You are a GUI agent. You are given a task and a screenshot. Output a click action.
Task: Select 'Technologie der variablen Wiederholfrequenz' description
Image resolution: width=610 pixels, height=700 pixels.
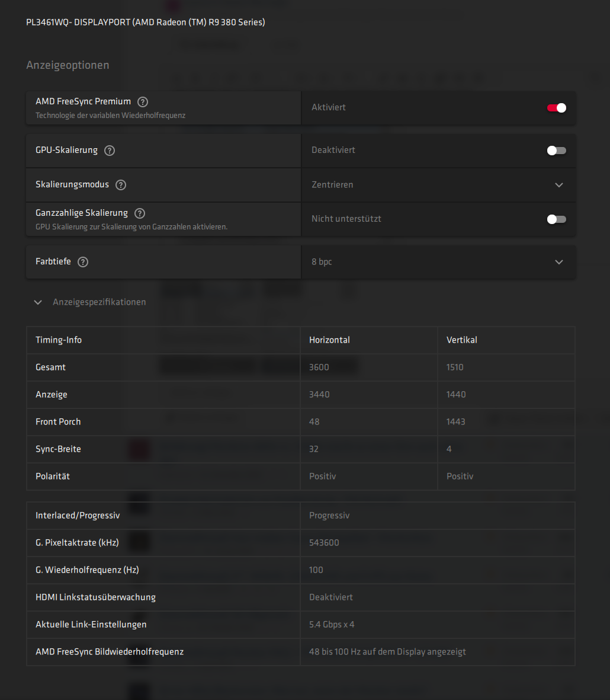pos(111,115)
